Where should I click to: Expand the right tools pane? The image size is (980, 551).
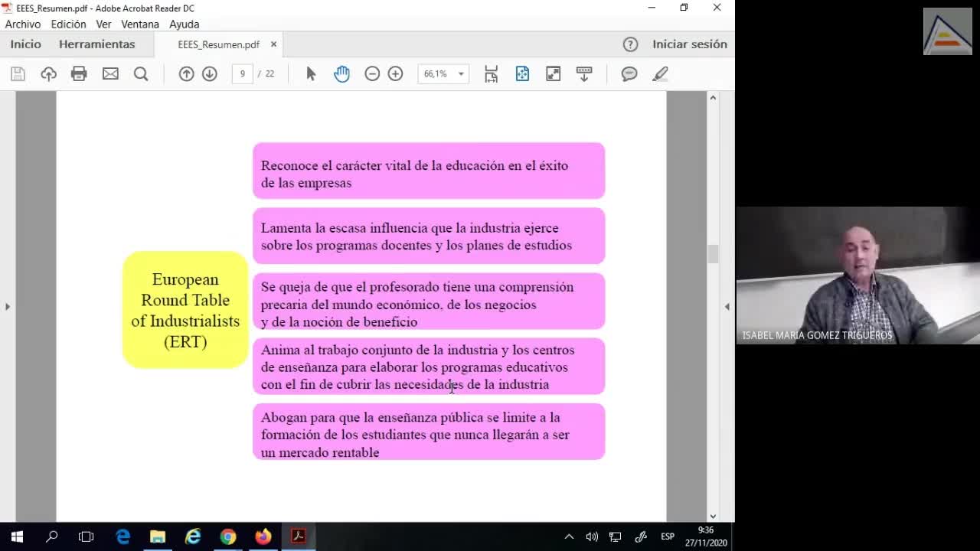pos(727,307)
